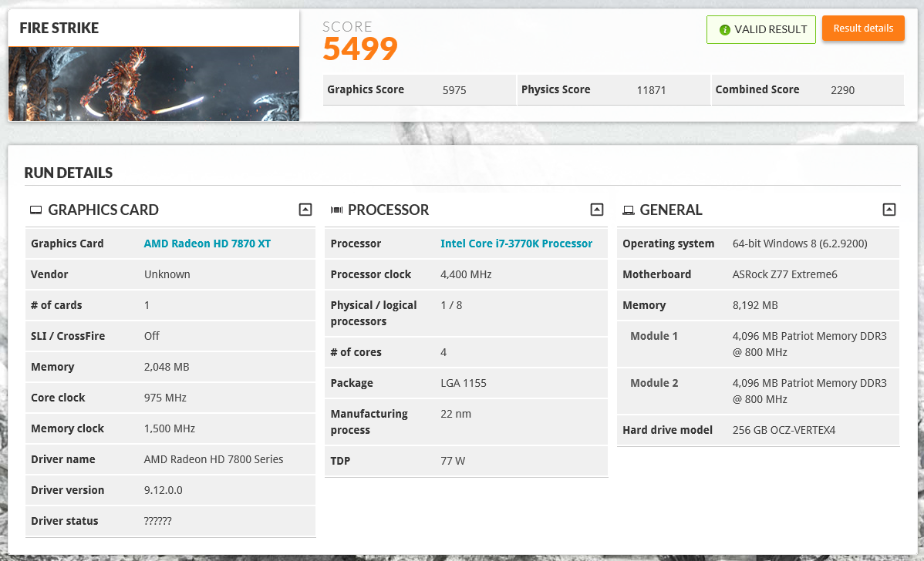Select the Driver version 9.12.0.0

click(x=164, y=490)
